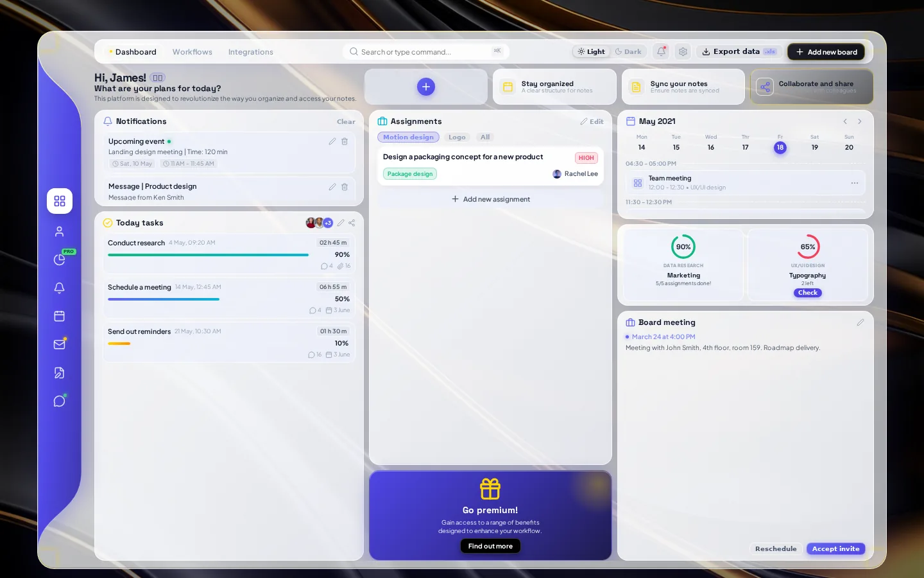Click the Schedule a meeting progress bar
This screenshot has width=924, height=578.
click(x=164, y=299)
